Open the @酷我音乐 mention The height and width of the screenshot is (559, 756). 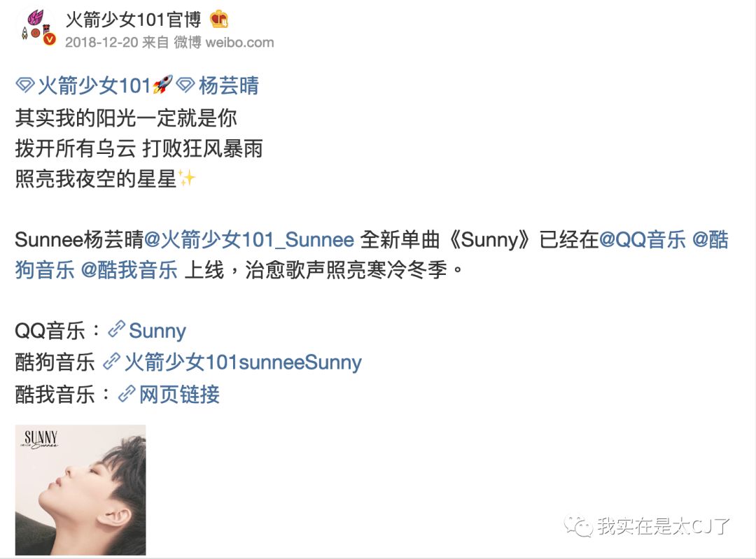[129, 270]
